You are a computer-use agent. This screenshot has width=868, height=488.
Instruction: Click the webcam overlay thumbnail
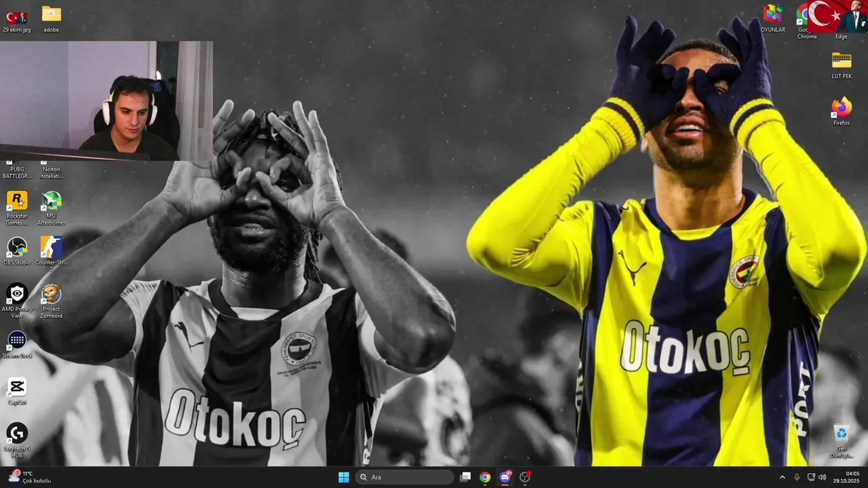[106, 101]
